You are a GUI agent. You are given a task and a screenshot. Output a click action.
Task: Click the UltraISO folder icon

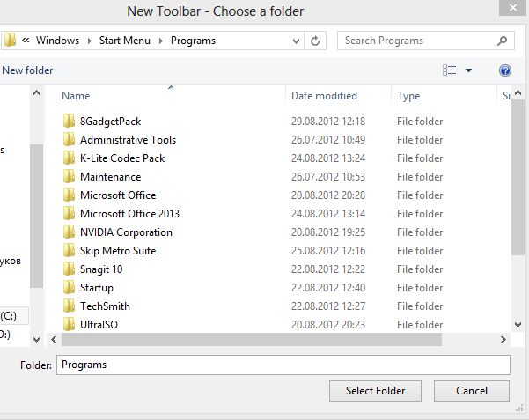coord(69,325)
